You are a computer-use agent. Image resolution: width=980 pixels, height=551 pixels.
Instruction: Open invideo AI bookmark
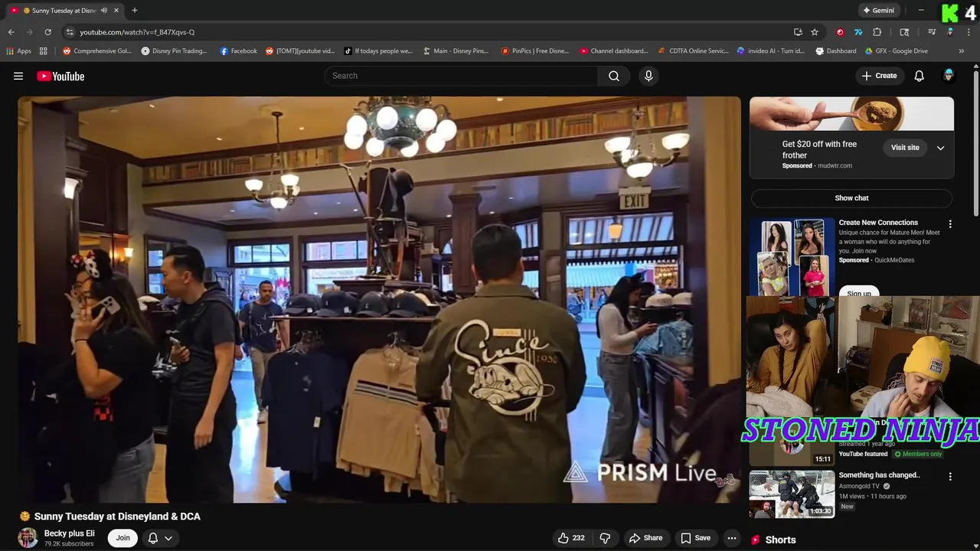pyautogui.click(x=771, y=51)
